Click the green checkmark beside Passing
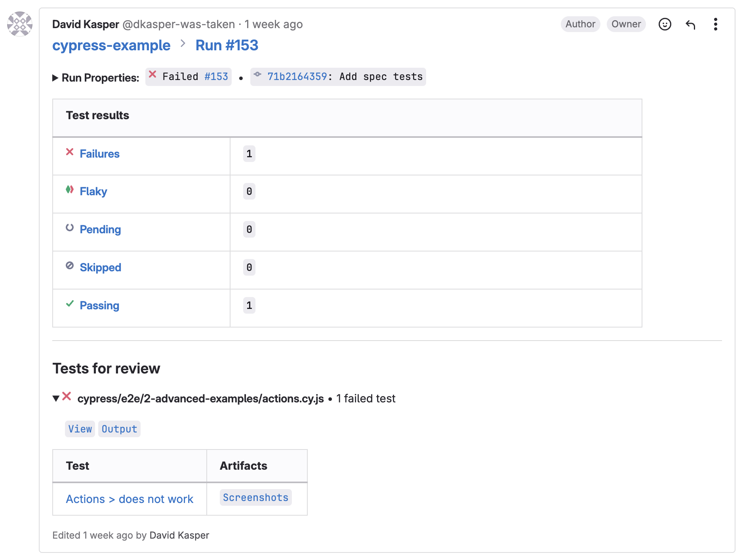Screen dimensions: 743x560 click(70, 304)
